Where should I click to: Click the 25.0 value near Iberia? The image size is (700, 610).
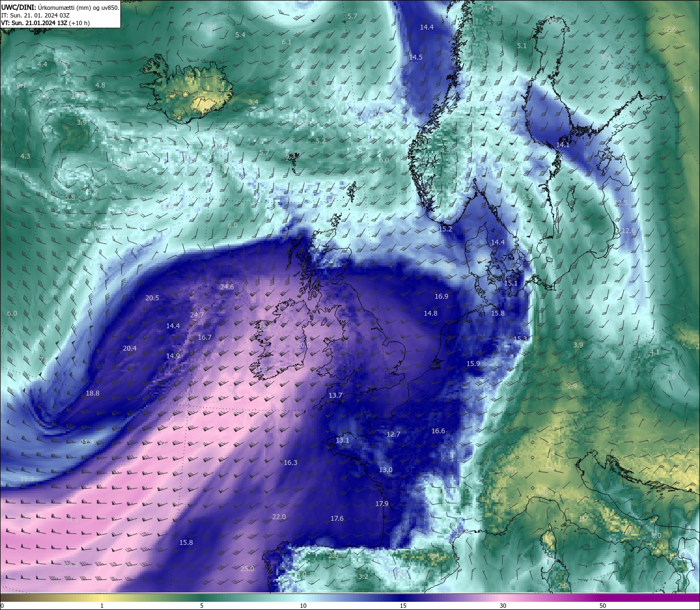pyautogui.click(x=247, y=569)
